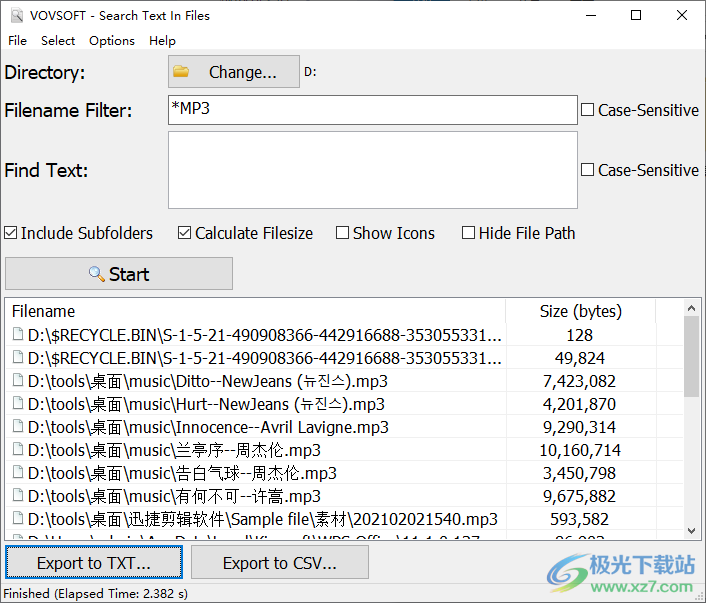The height and width of the screenshot is (603, 706).
Task: Sort results by Size (bytes) header
Action: [x=580, y=311]
